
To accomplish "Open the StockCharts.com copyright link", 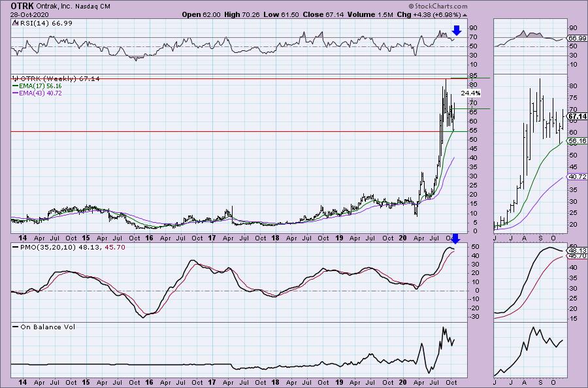I will coord(438,6).
